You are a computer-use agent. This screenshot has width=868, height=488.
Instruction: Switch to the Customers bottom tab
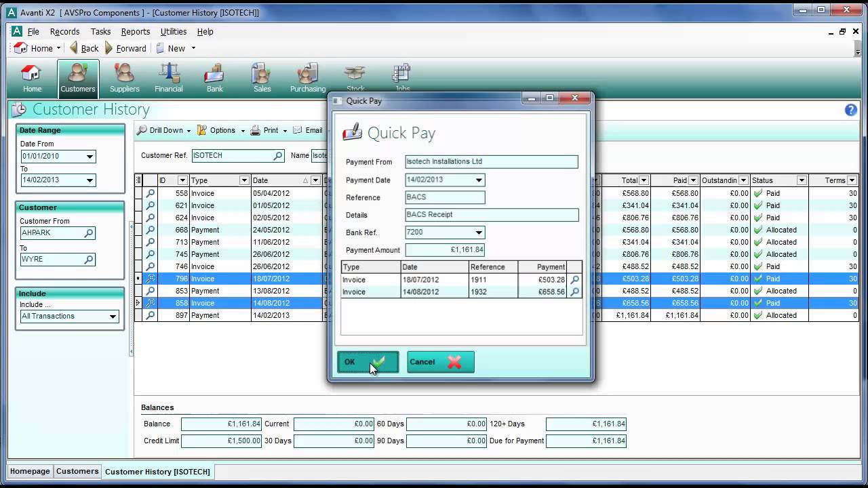pyautogui.click(x=77, y=471)
